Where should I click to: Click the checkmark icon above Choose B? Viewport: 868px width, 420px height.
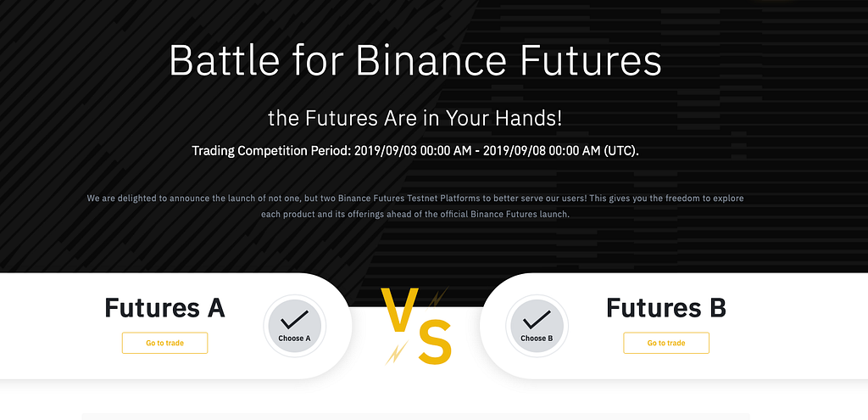tap(537, 320)
